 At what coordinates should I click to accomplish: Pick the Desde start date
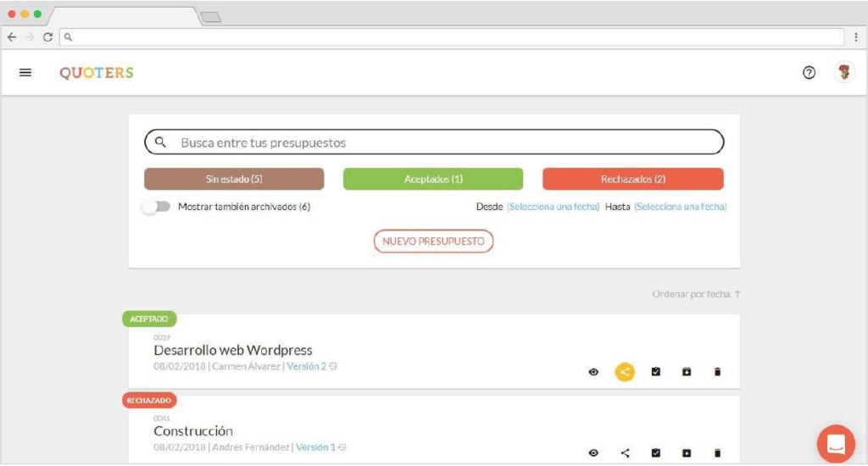(553, 207)
